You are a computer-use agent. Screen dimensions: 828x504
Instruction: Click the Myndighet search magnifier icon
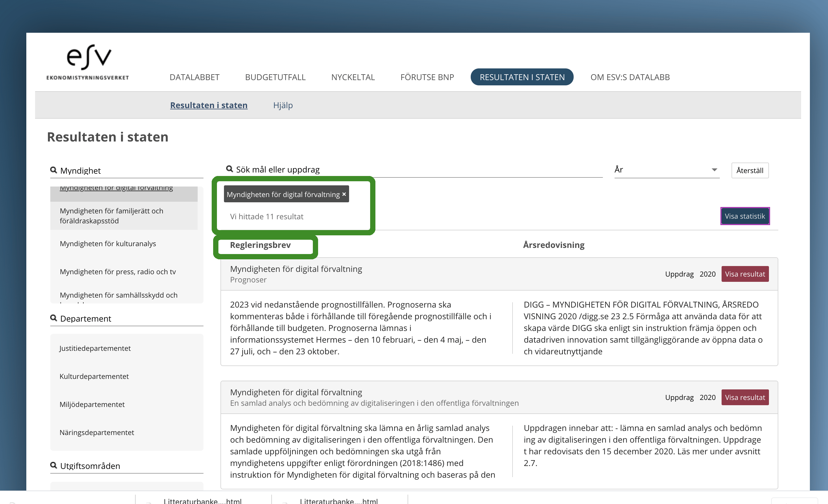coord(54,170)
